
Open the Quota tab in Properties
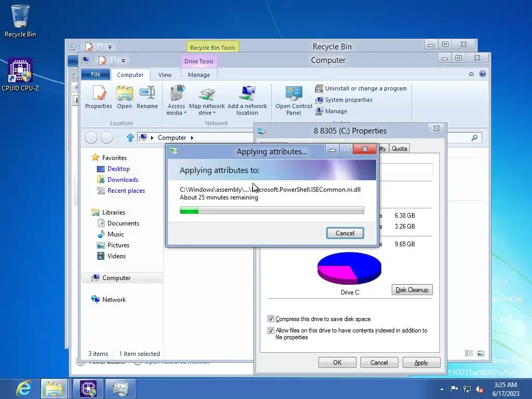[x=399, y=148]
